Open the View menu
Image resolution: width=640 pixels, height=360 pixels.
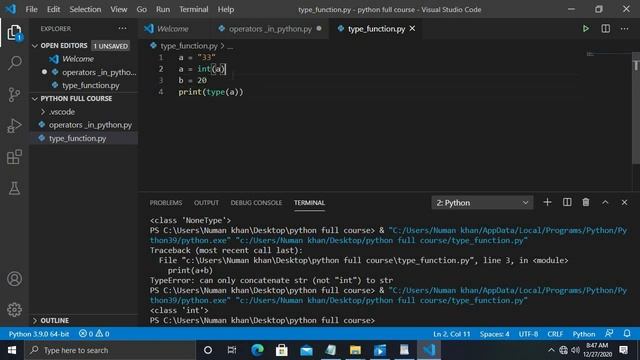pos(118,9)
